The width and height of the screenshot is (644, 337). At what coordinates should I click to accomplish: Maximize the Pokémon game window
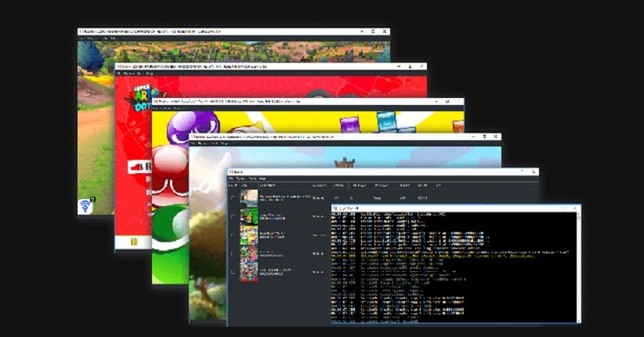[x=373, y=31]
